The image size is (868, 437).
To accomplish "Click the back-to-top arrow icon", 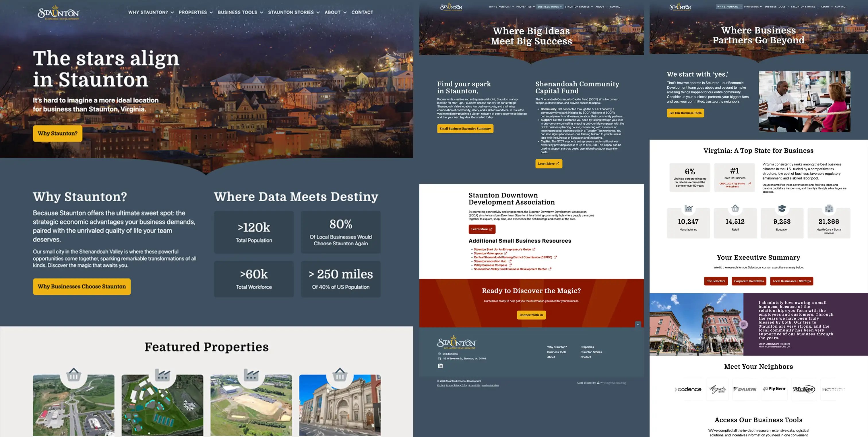I will tap(638, 324).
